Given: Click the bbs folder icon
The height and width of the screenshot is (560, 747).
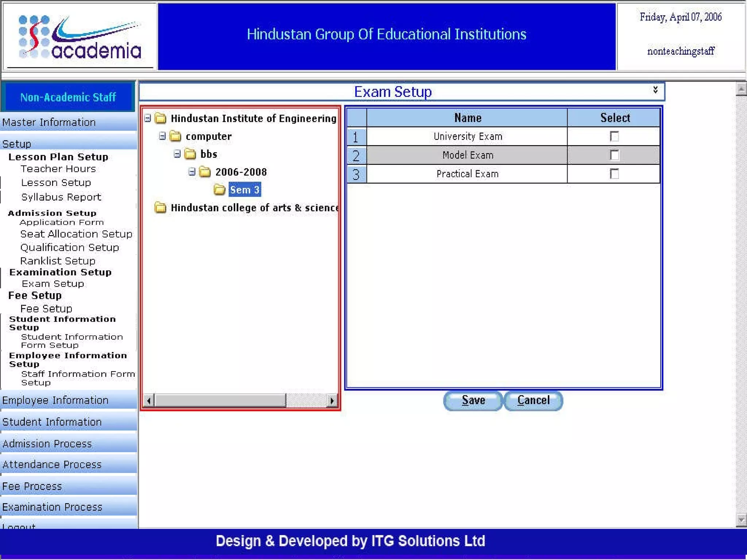Looking at the screenshot, I should coord(190,154).
